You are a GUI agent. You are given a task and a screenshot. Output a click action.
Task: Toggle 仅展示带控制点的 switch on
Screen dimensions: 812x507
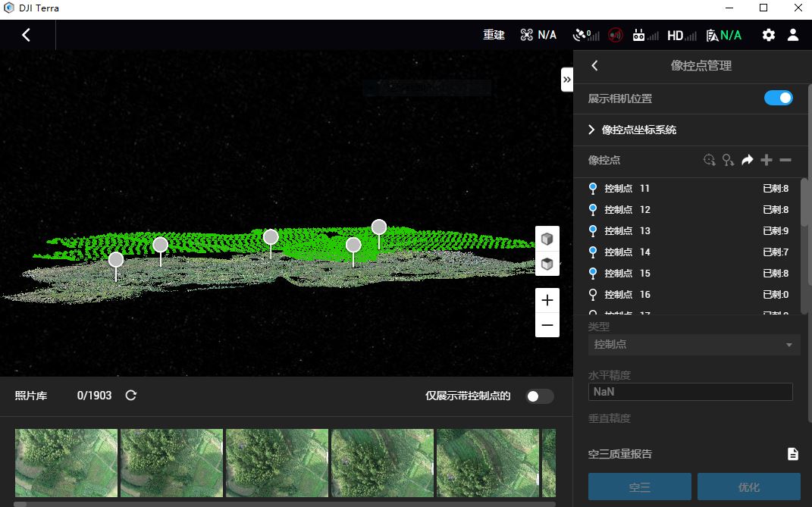540,396
